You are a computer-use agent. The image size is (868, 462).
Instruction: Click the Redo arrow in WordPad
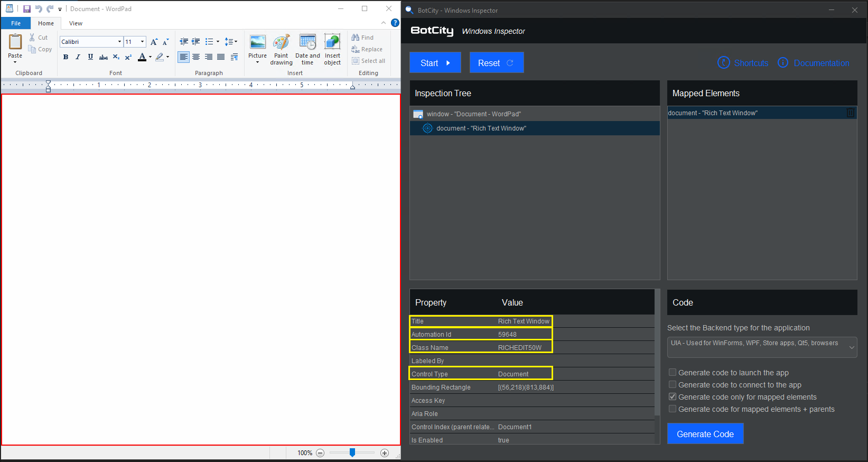(x=50, y=9)
